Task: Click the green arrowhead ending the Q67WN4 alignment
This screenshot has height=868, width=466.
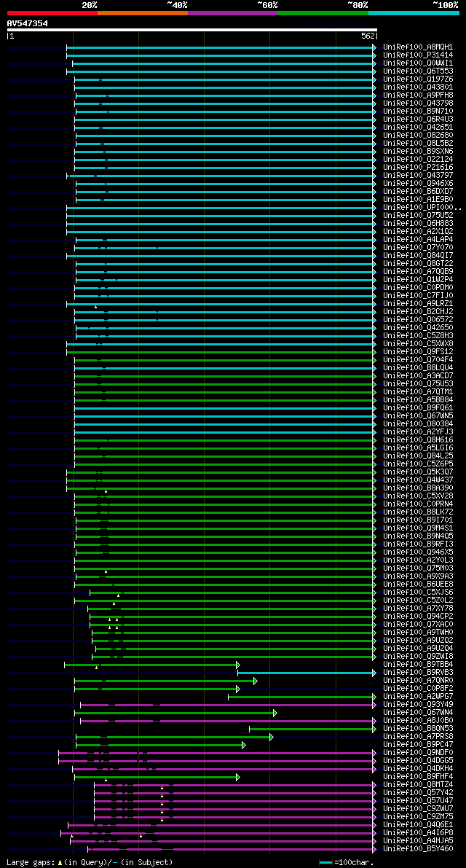Action: click(x=275, y=713)
